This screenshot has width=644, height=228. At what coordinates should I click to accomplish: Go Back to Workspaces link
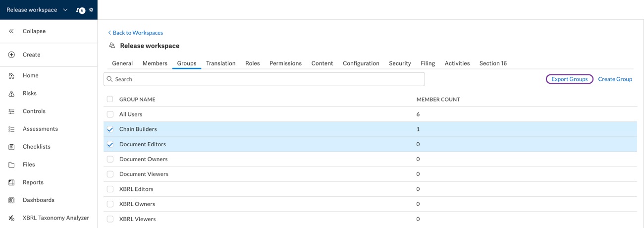[x=135, y=33]
